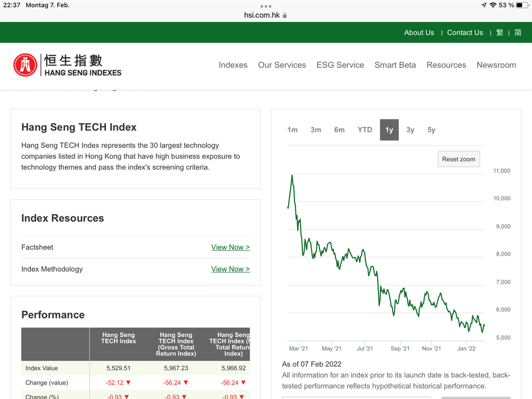This screenshot has width=532, height=399.
Task: Click the 11,000 axis label
Action: point(502,170)
